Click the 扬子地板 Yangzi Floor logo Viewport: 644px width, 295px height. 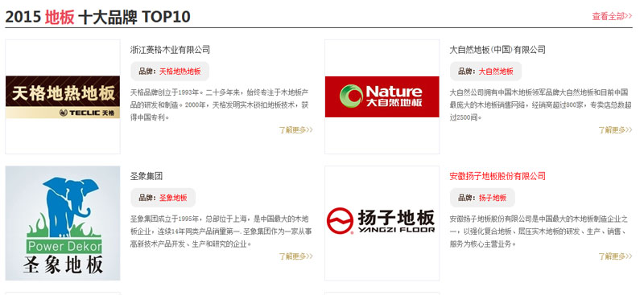(x=382, y=223)
